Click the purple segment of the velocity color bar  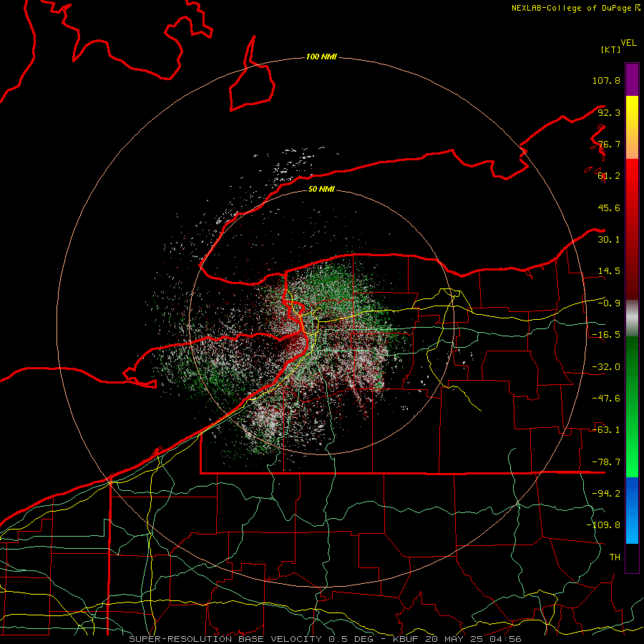click(x=632, y=79)
